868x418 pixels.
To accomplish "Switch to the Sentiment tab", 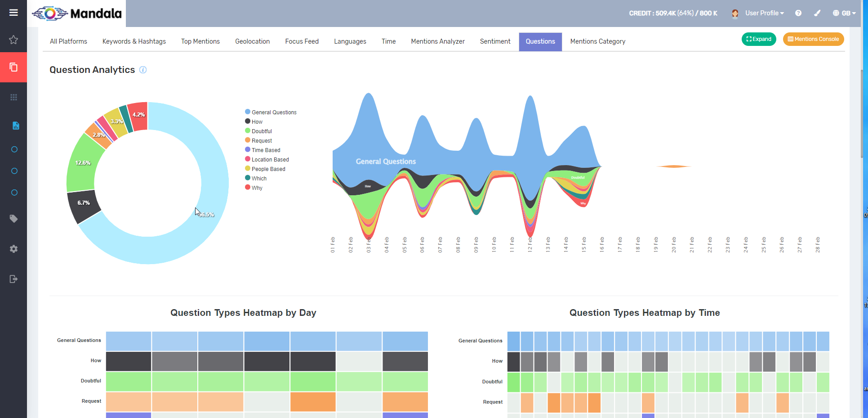I will pos(495,41).
